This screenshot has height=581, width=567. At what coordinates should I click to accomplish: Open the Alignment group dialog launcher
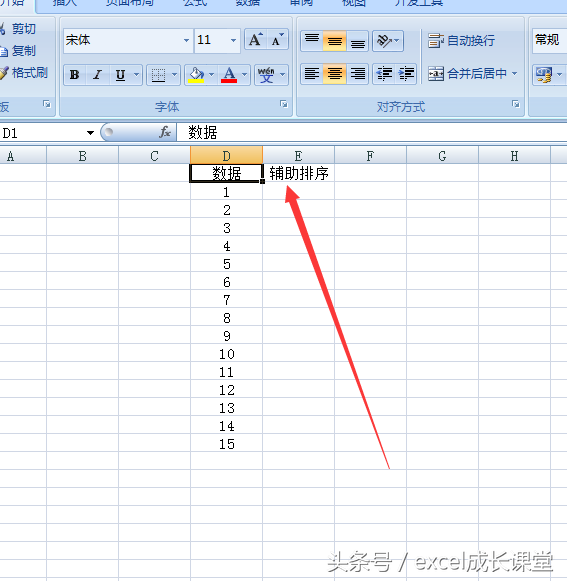tap(515, 104)
